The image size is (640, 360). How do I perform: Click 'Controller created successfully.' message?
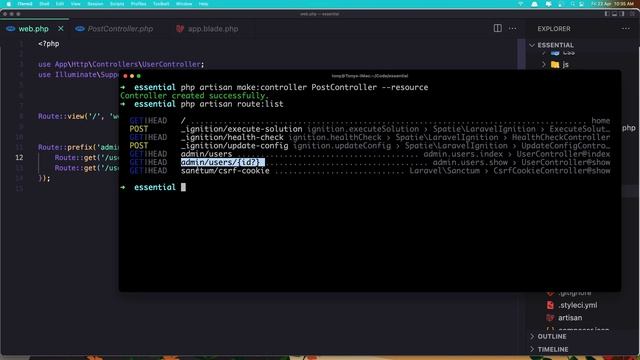195,96
